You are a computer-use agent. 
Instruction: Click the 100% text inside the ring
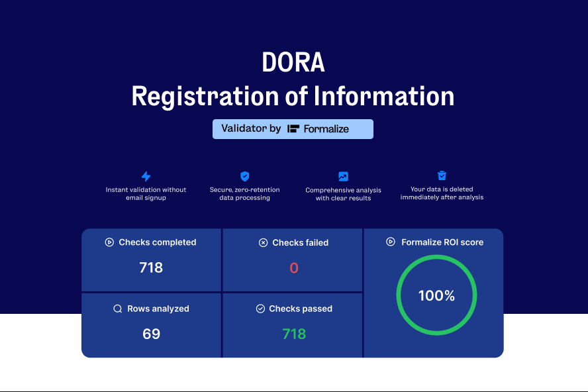coord(436,295)
